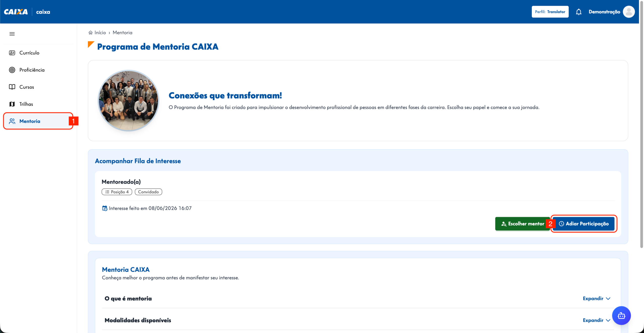Open the Perfil: Translator selector

point(550,12)
